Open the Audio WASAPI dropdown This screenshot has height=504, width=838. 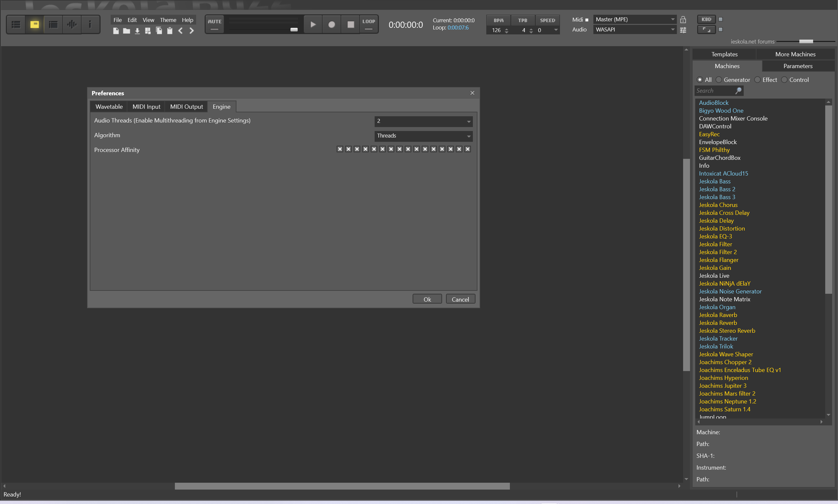tap(635, 30)
